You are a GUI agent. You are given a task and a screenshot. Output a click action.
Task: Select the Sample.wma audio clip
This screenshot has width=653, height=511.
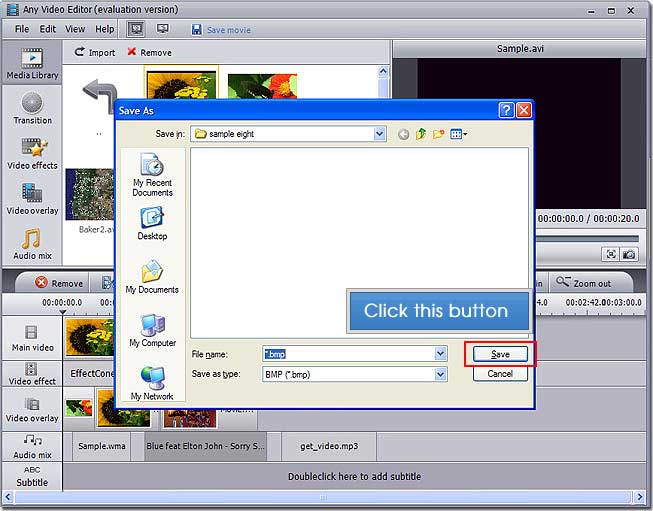[102, 446]
